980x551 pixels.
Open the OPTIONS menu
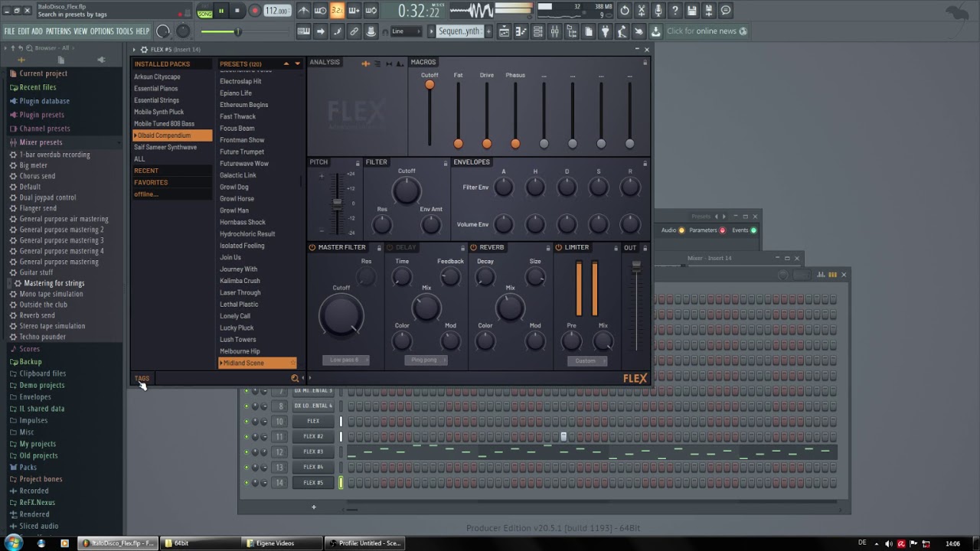[x=101, y=31]
